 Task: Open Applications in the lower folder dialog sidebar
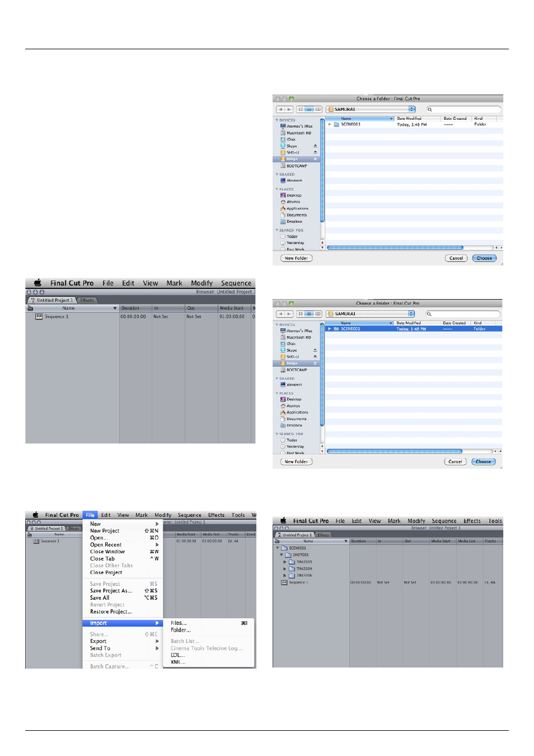[294, 412]
